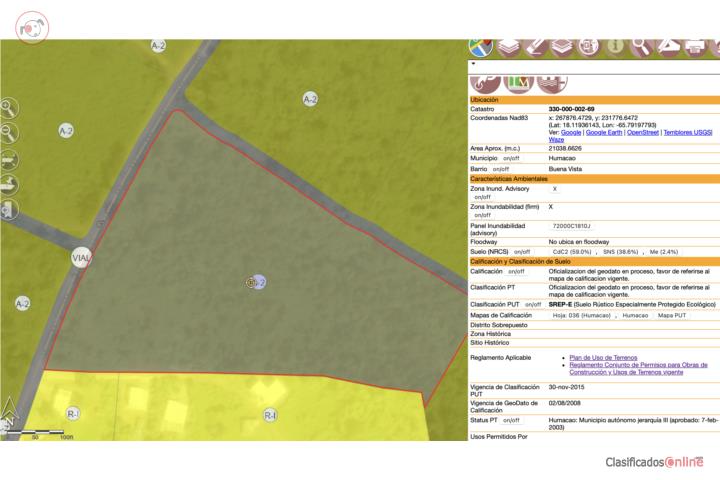The width and height of the screenshot is (720, 480).
Task: Click the Mapa PUT button
Action: point(672,316)
